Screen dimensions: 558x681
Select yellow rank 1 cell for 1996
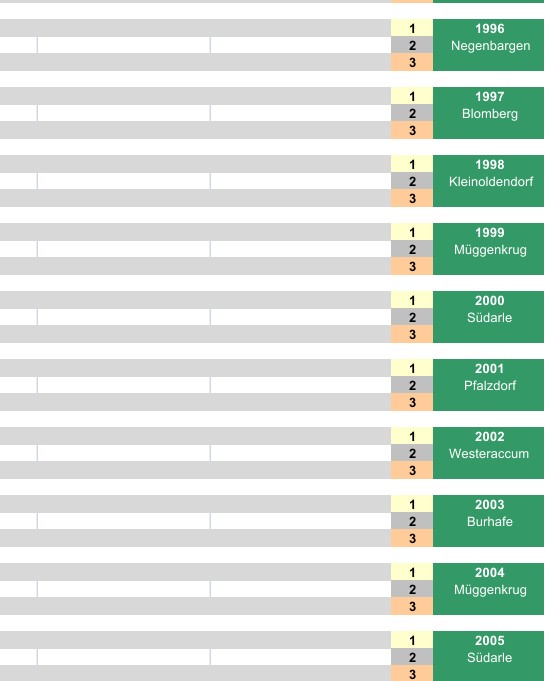[412, 28]
